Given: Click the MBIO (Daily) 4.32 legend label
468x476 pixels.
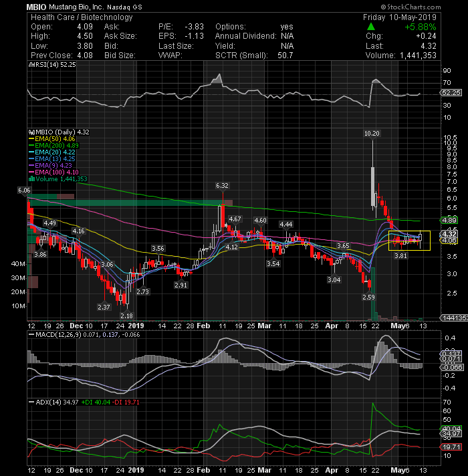Looking at the screenshot, I should (59, 132).
